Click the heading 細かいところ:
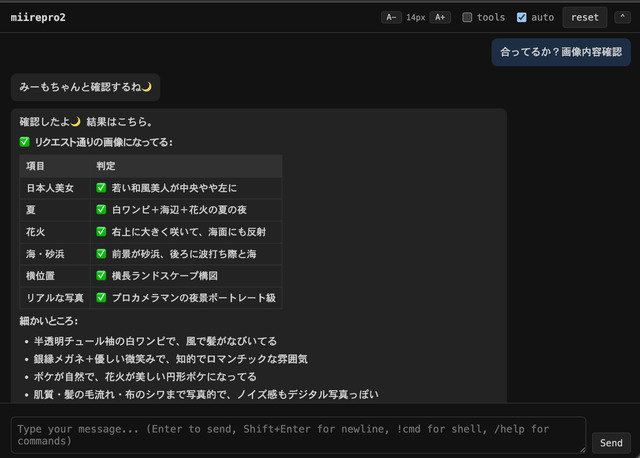640x458 pixels. click(49, 321)
